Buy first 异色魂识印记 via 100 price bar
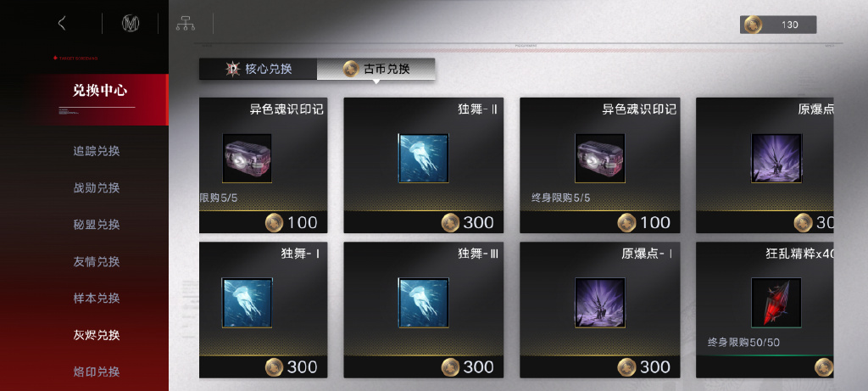The height and width of the screenshot is (391, 868). (x=264, y=222)
